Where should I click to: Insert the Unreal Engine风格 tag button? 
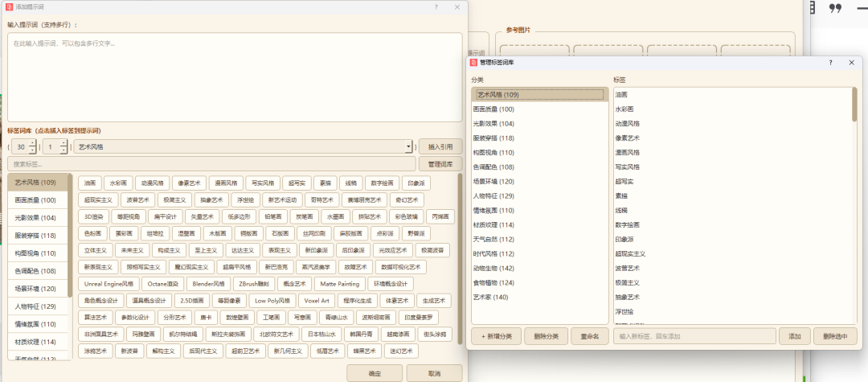coord(108,284)
